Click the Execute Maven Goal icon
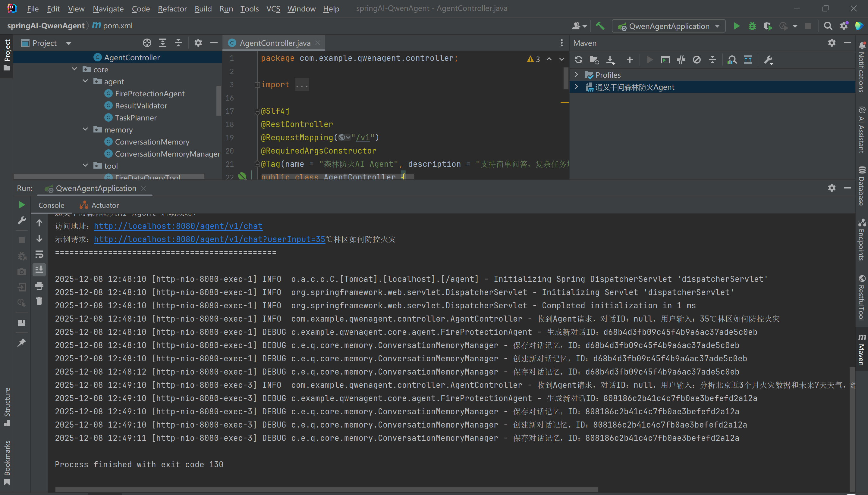This screenshot has height=495, width=868. tap(665, 60)
